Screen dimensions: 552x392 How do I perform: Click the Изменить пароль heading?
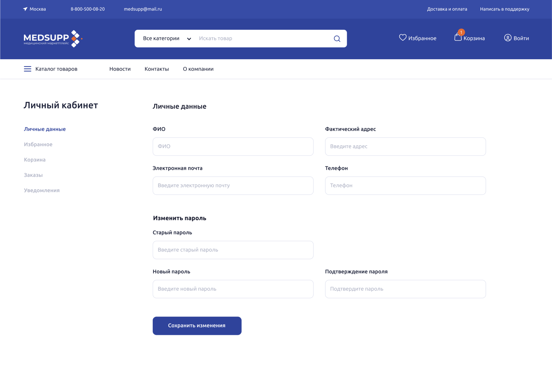(x=179, y=218)
